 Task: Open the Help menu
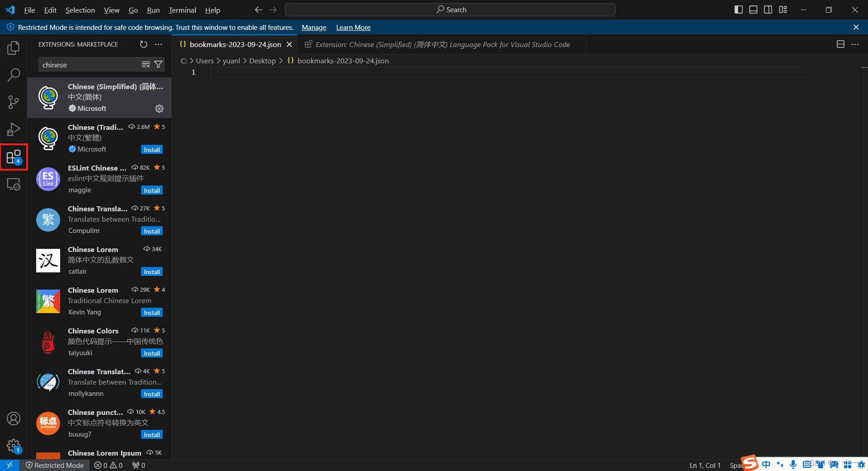(x=212, y=10)
